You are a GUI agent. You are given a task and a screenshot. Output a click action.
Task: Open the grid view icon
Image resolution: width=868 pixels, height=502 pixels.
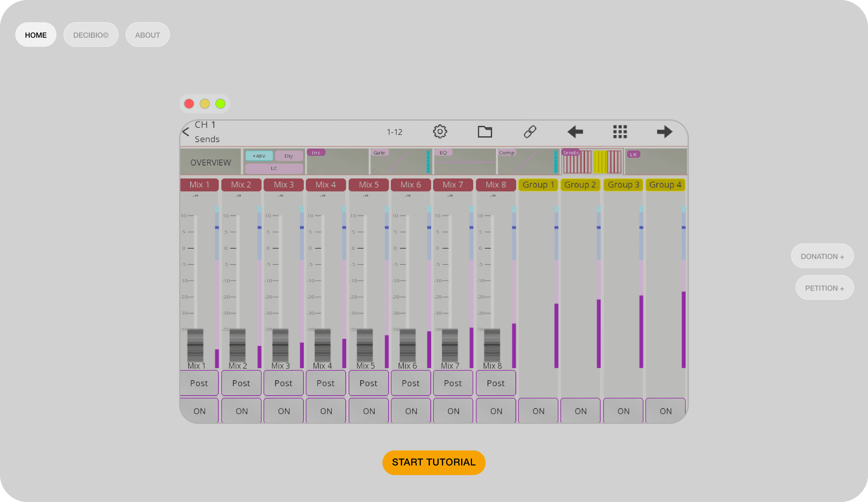(x=620, y=132)
